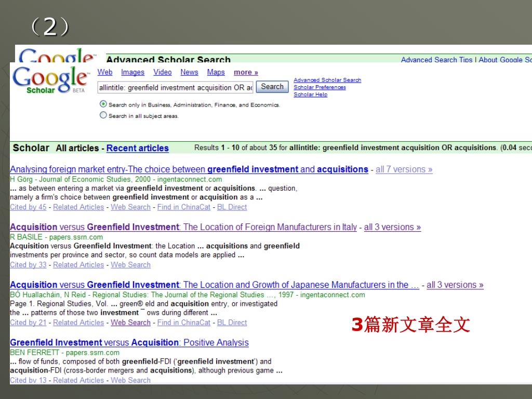
Task: Select 'Search only in Business, Administration, Finance' radio
Action: point(103,104)
